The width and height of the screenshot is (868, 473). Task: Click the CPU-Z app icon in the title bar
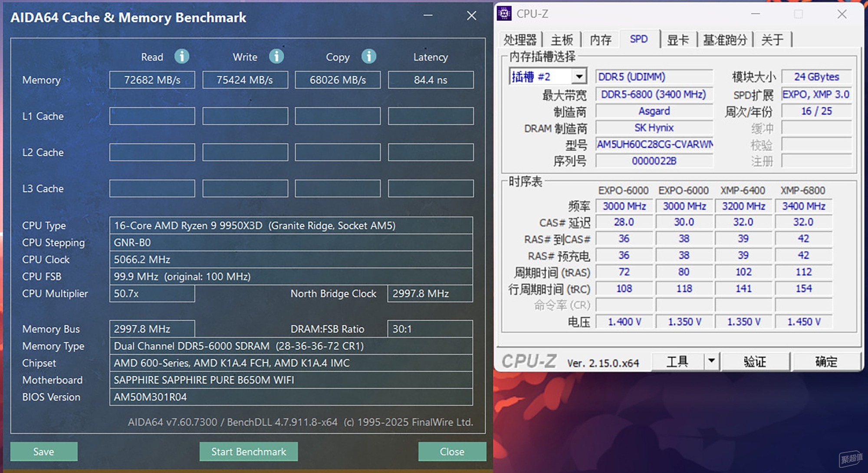point(504,14)
